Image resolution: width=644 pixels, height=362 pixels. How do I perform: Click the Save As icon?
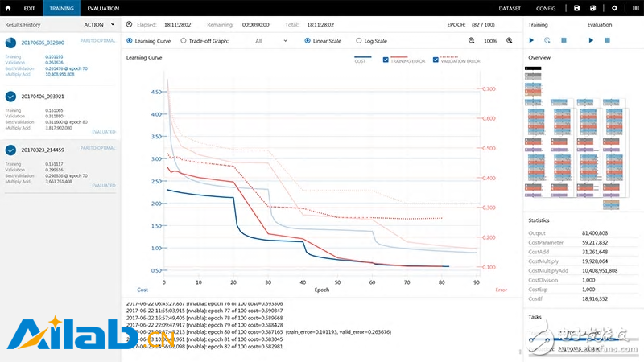click(594, 8)
